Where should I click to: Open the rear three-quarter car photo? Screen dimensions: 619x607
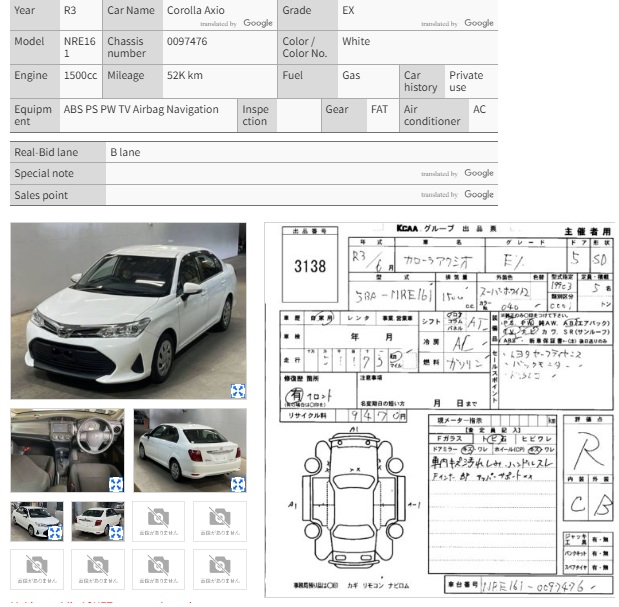190,450
